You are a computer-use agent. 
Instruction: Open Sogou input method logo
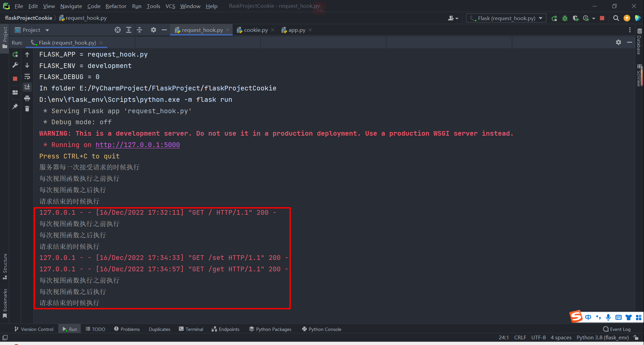[x=576, y=317]
